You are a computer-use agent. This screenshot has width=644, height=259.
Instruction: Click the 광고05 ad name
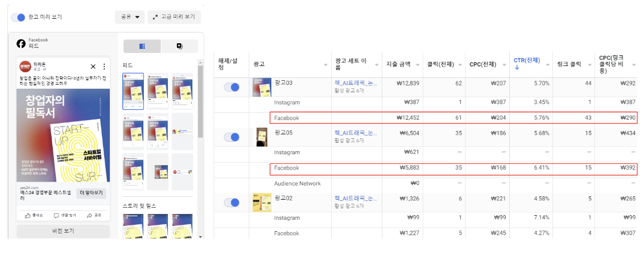(283, 133)
